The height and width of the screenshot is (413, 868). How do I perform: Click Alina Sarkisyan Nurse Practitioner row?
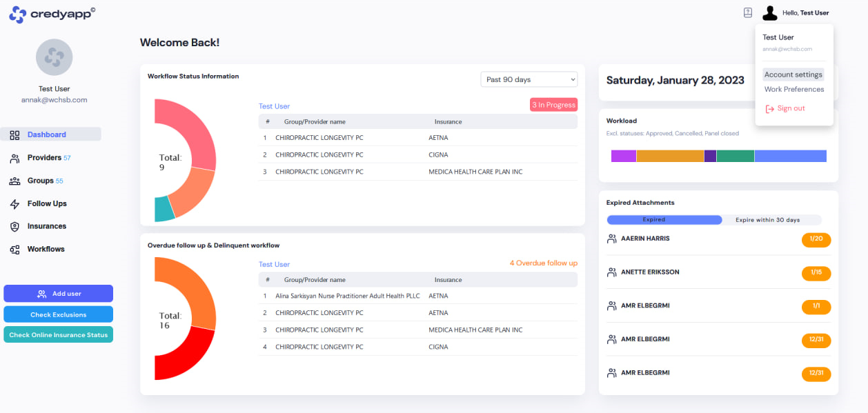pos(418,296)
